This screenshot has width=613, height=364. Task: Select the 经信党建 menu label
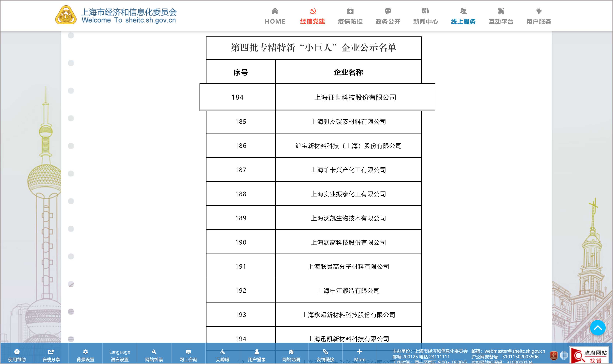click(312, 22)
